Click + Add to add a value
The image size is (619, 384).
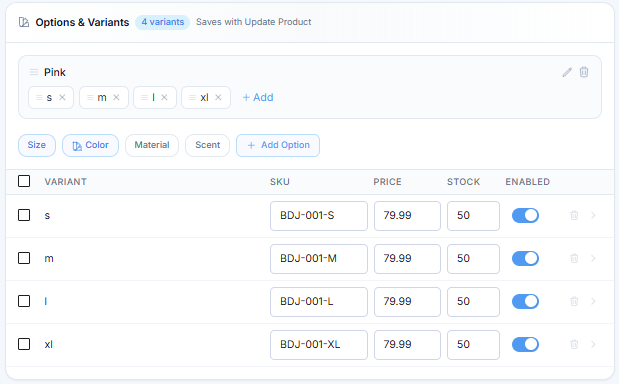pyautogui.click(x=258, y=97)
